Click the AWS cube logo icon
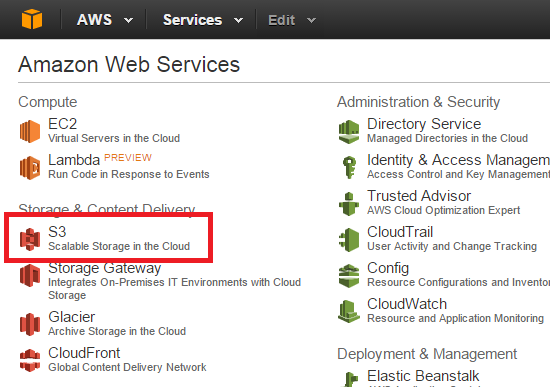The image size is (550, 387). tap(32, 19)
